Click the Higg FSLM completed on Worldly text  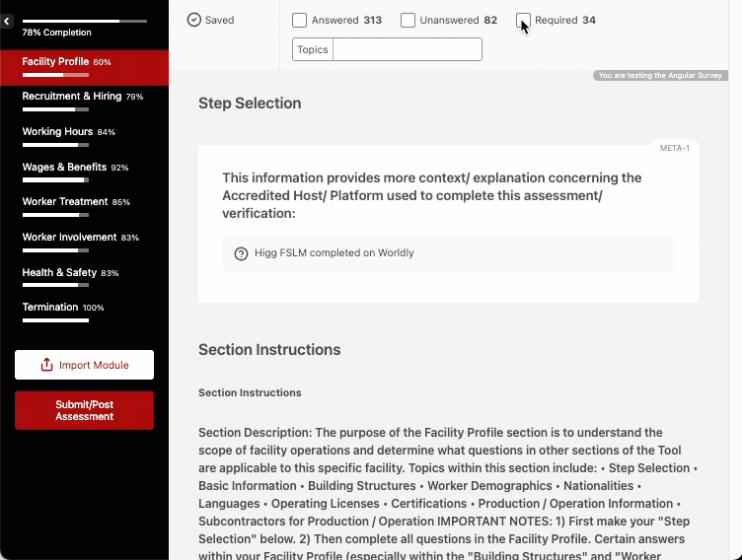[334, 253]
